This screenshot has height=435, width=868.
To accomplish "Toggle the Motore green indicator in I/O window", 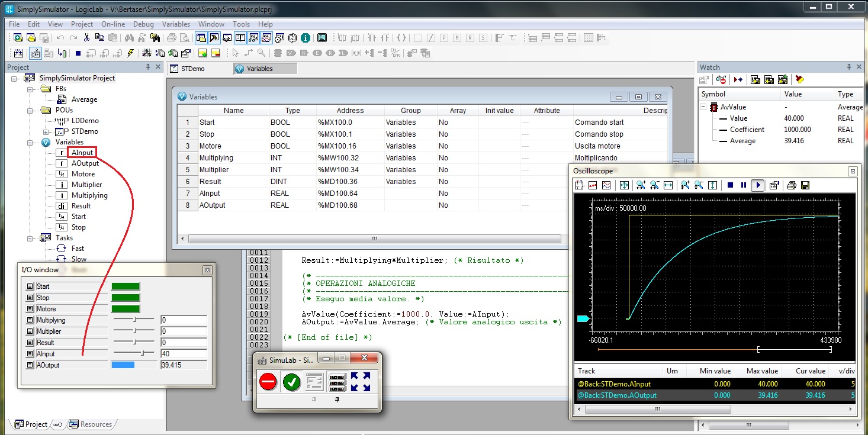I will point(126,309).
